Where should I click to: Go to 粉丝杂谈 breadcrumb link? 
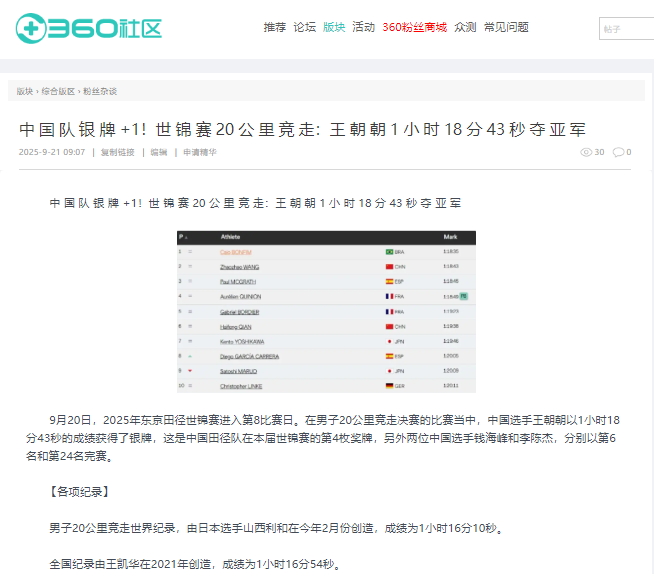(x=100, y=91)
